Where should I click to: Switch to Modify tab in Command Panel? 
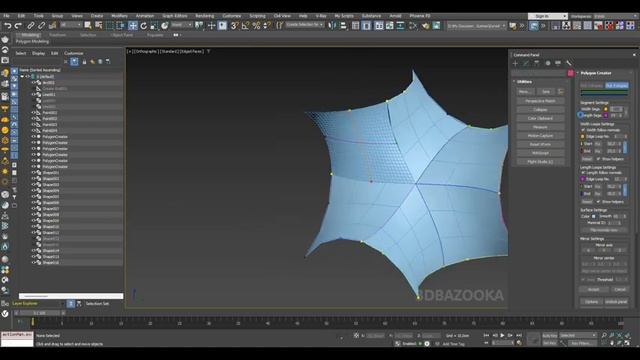point(526,63)
